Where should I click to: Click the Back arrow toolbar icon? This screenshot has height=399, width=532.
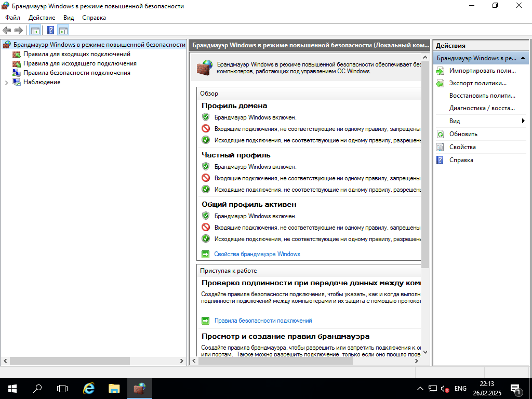click(6, 31)
